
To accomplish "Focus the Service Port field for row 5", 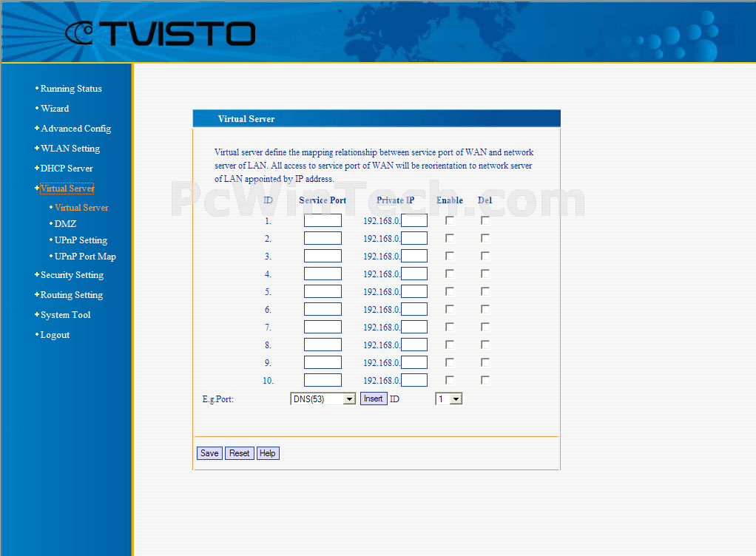I will [323, 291].
